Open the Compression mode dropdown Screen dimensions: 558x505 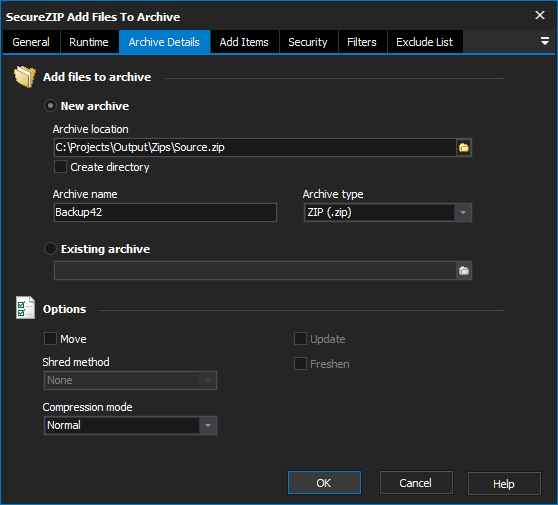tap(130, 425)
